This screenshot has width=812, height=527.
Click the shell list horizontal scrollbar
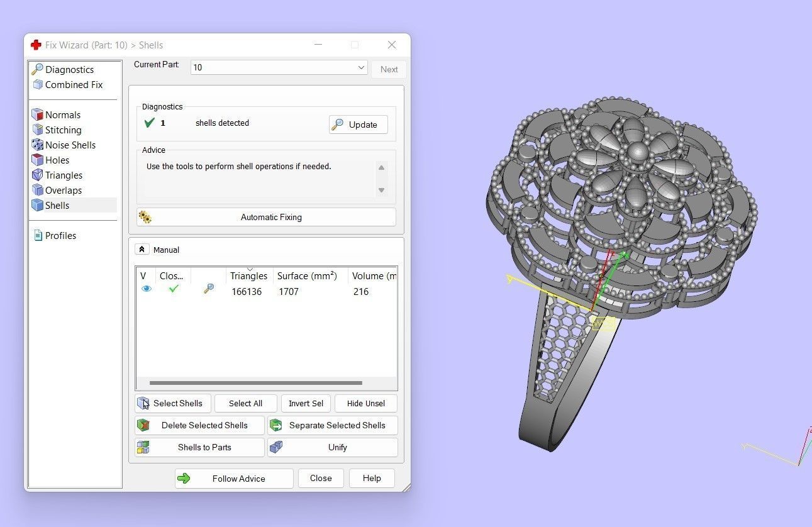[x=255, y=383]
